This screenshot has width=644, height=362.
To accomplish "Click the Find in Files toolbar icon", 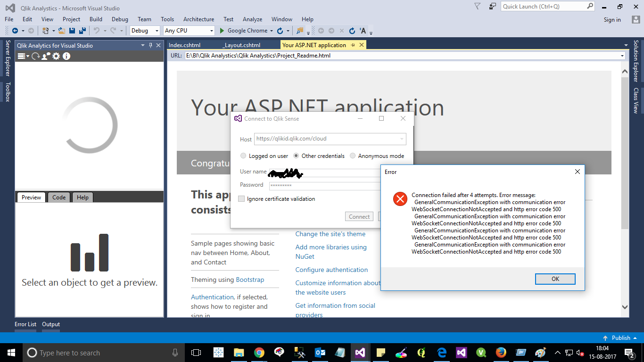I will click(300, 31).
